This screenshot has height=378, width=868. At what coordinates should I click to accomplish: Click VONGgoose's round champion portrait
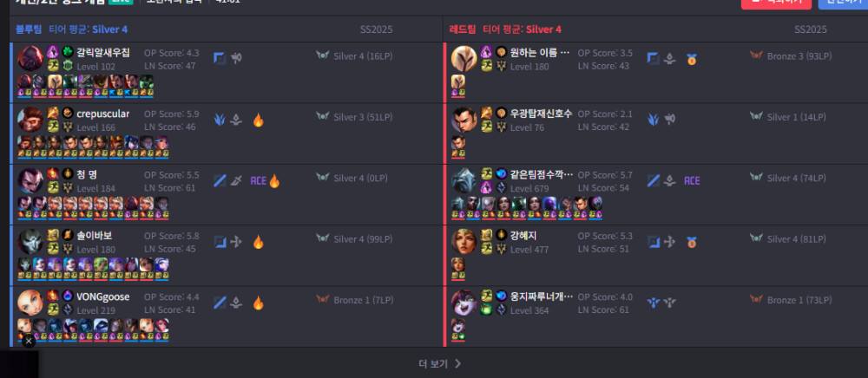(30, 303)
